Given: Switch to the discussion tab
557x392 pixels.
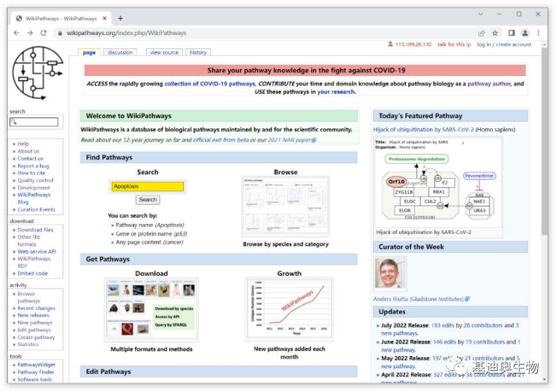Looking at the screenshot, I should click(120, 52).
